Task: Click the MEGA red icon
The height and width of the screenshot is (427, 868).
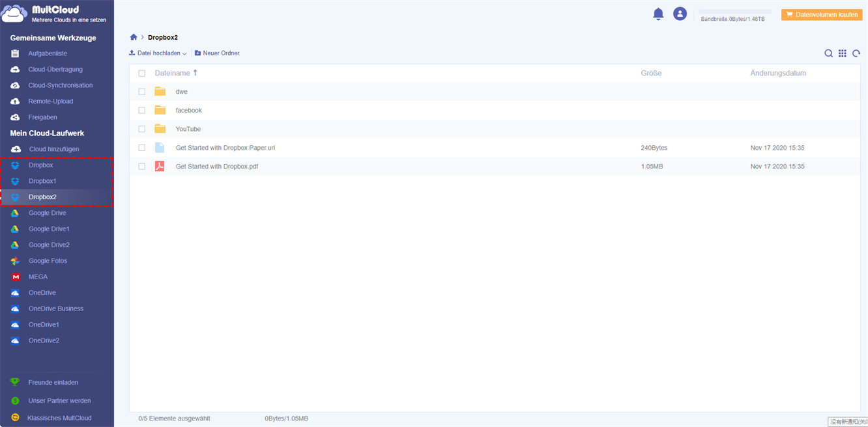Action: (15, 277)
